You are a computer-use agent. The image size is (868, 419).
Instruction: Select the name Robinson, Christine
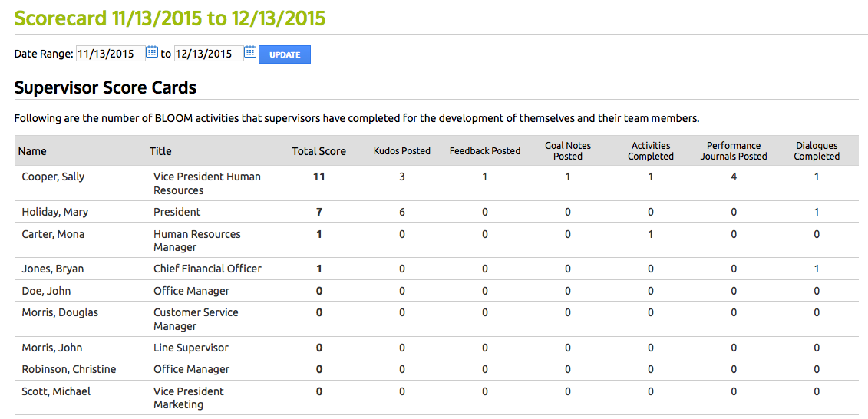[x=68, y=369]
